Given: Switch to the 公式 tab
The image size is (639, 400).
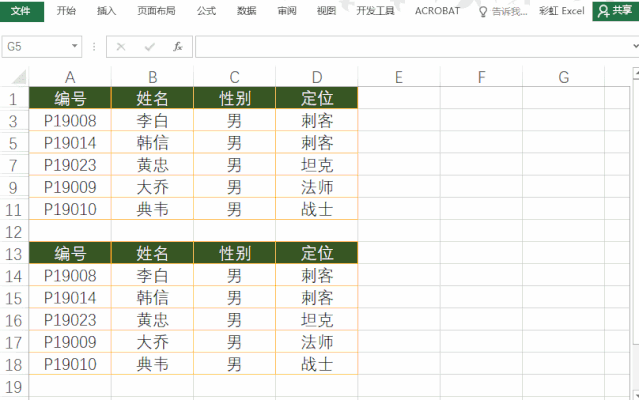Looking at the screenshot, I should point(206,11).
